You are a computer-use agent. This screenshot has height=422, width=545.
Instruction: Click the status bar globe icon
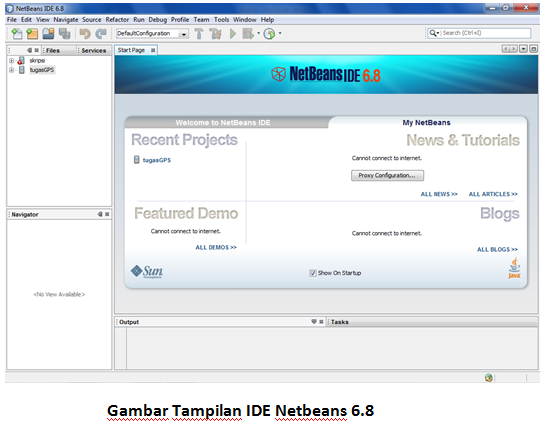[x=489, y=378]
